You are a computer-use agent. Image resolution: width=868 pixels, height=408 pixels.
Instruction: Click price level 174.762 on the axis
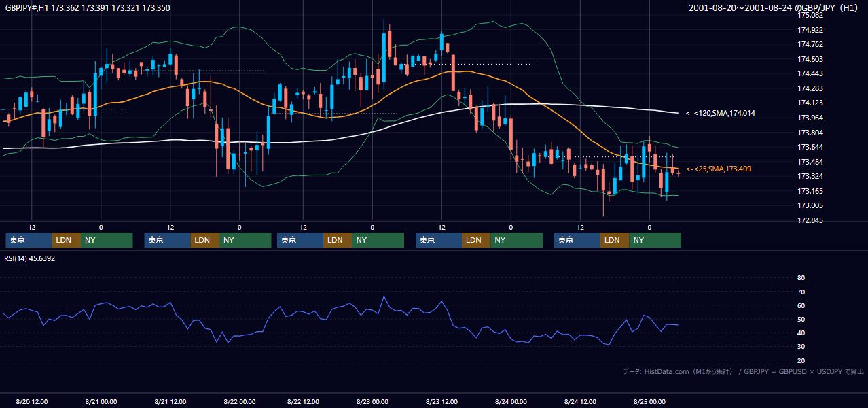[810, 45]
